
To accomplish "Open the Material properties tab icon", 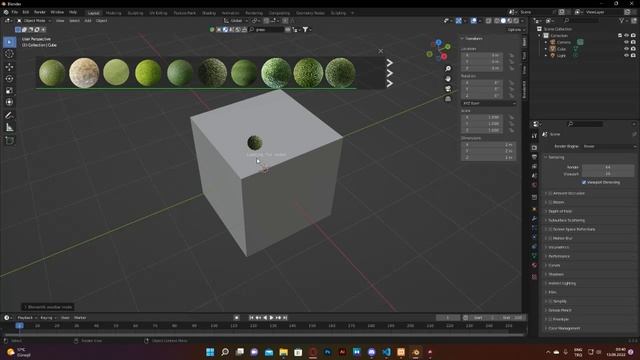I will point(534,265).
